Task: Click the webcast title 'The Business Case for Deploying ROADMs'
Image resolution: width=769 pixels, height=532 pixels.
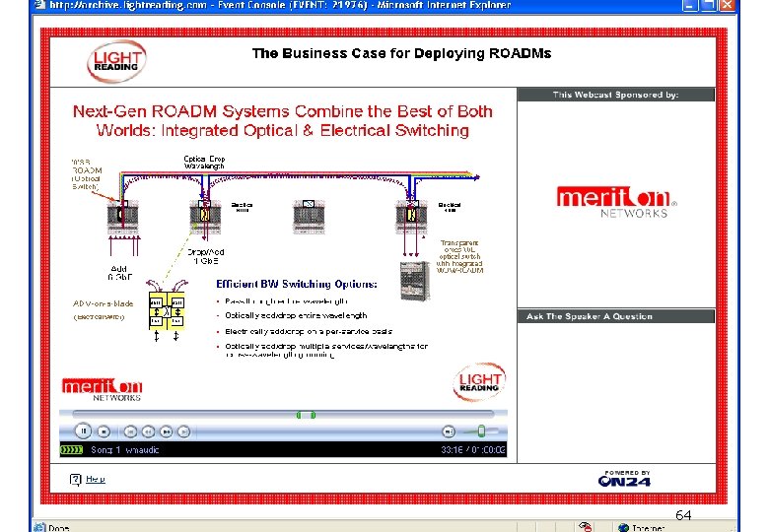Action: tap(401, 53)
